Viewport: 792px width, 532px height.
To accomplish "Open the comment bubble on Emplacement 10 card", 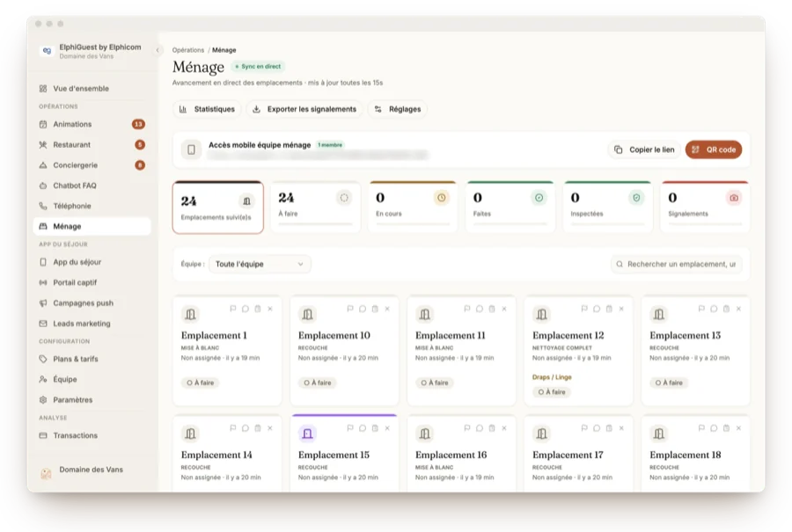I will 363,309.
